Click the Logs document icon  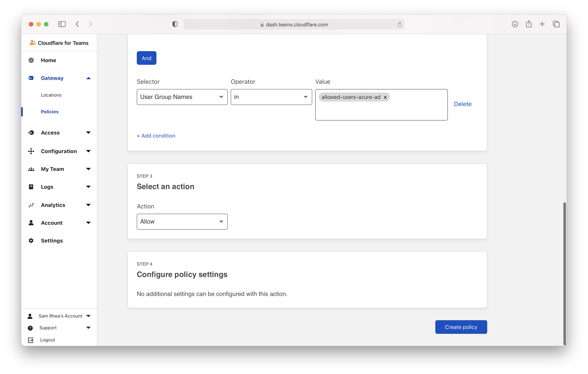tap(31, 187)
